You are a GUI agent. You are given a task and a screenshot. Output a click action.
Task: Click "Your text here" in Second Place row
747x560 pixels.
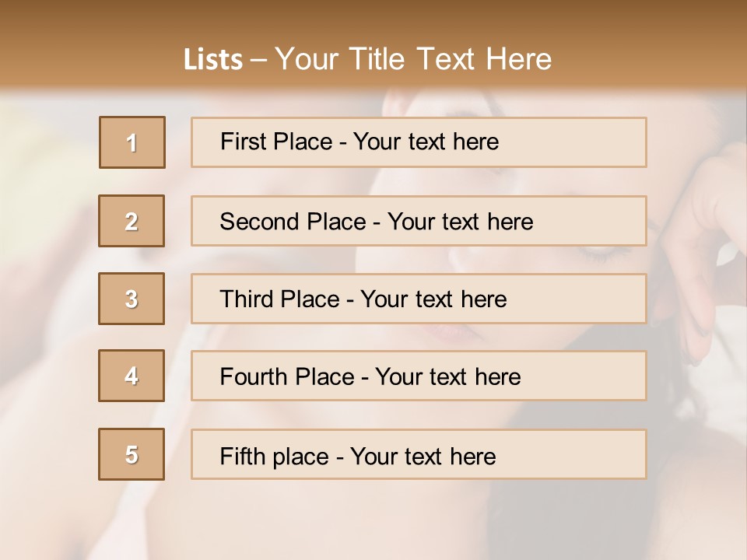[x=460, y=222]
